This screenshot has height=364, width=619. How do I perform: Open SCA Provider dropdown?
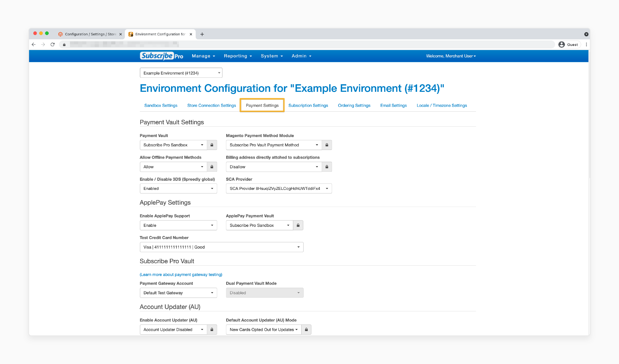pos(279,188)
